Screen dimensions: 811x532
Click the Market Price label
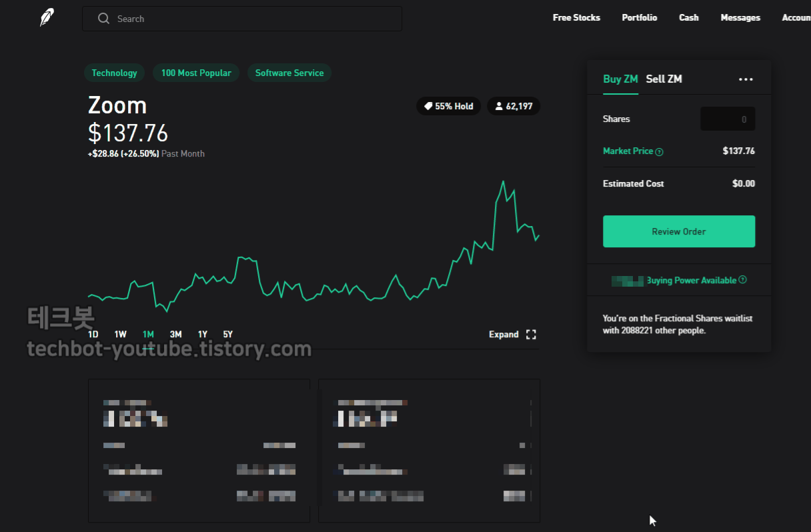[x=628, y=151]
